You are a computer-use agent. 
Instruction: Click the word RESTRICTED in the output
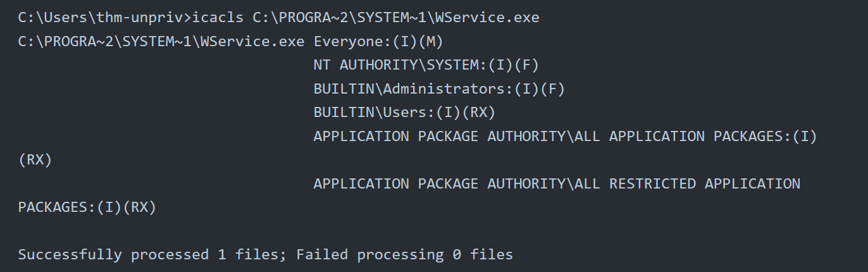tap(652, 184)
